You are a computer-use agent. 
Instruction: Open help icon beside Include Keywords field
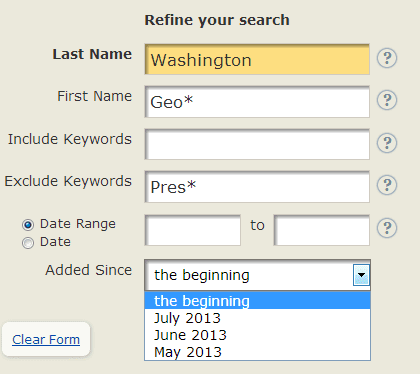click(x=387, y=143)
